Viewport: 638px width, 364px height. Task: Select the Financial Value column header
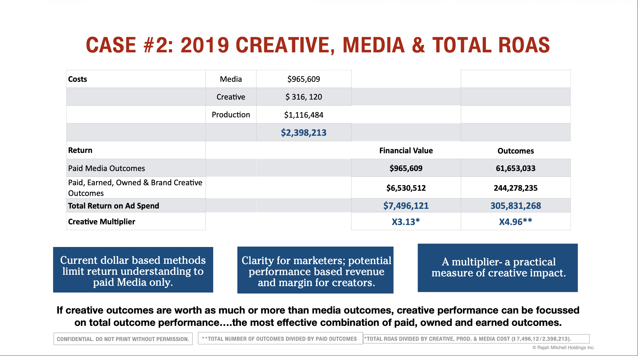pyautogui.click(x=406, y=151)
